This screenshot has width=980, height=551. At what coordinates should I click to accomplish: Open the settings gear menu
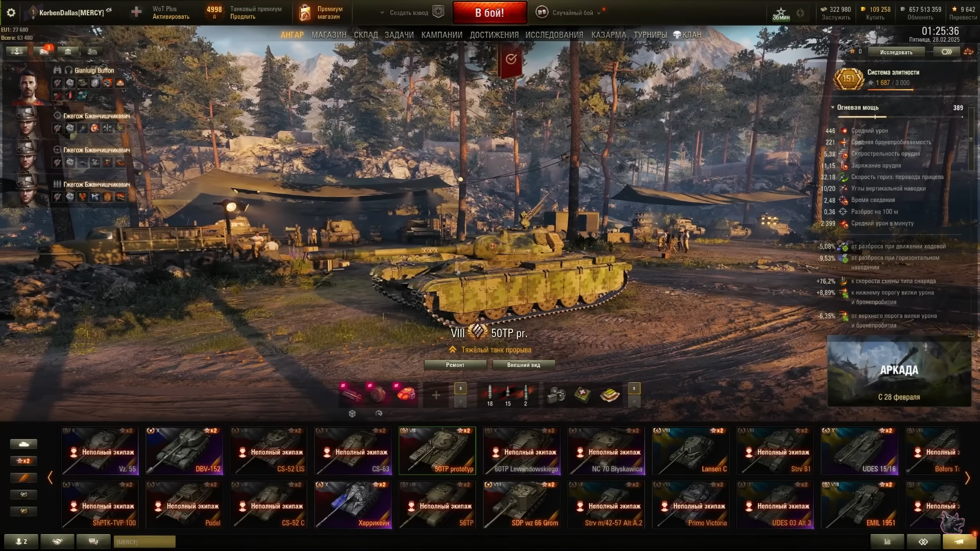coord(11,13)
